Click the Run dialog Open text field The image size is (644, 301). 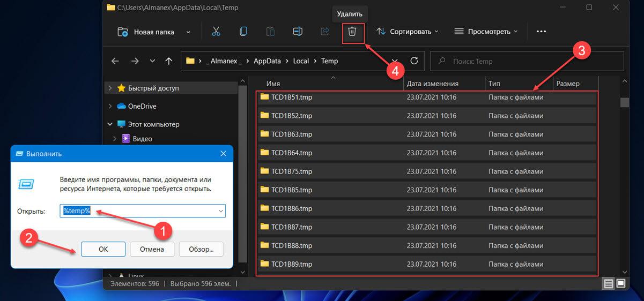pyautogui.click(x=143, y=211)
